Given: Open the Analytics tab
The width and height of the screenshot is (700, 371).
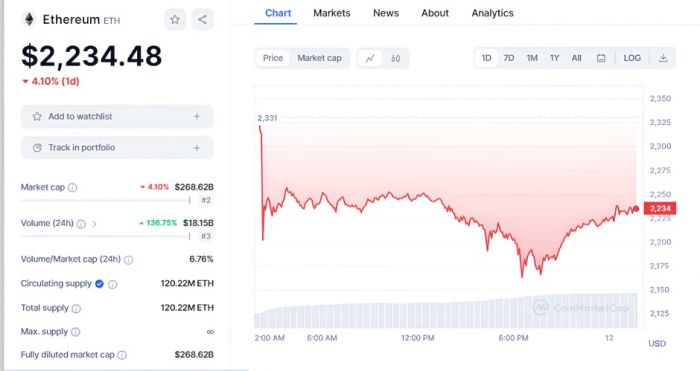Looking at the screenshot, I should coord(492,13).
